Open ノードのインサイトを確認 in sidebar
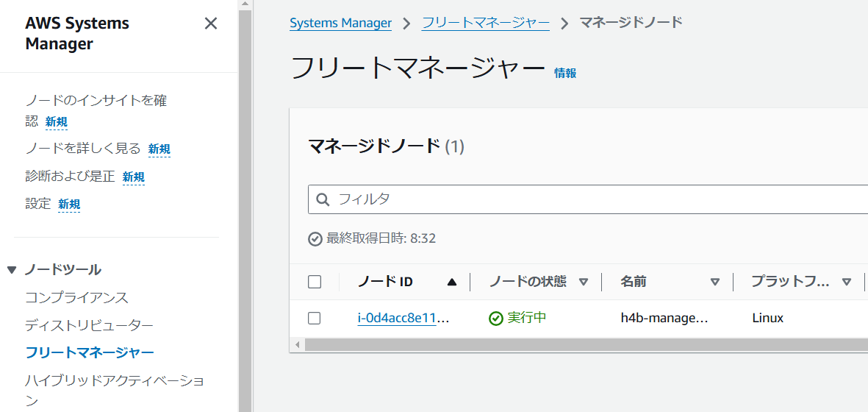The width and height of the screenshot is (868, 412). pyautogui.click(x=96, y=111)
